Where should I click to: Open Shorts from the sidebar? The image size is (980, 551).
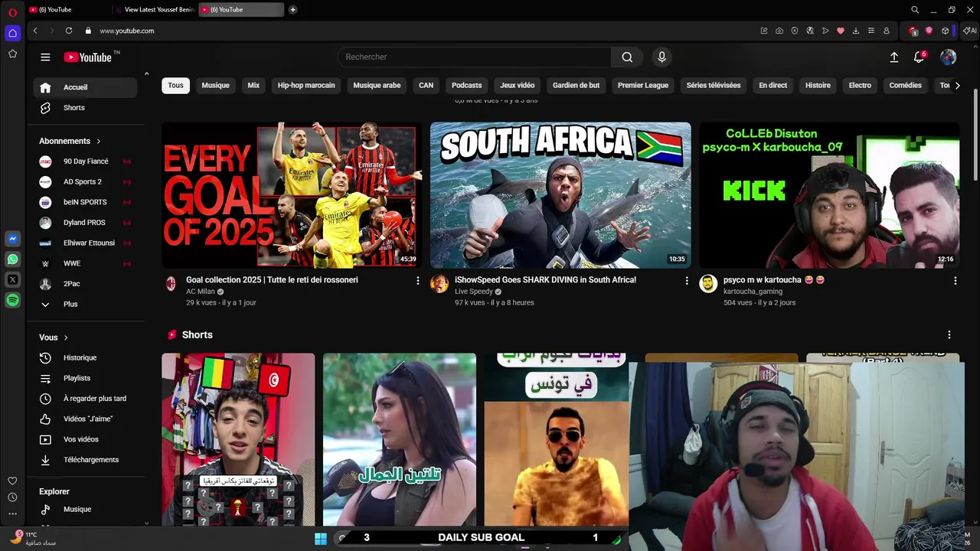point(85,108)
